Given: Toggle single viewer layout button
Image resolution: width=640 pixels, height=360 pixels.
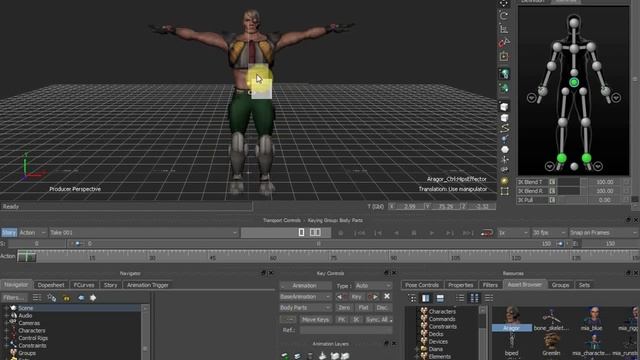Looking at the screenshot, I should tap(301, 233).
